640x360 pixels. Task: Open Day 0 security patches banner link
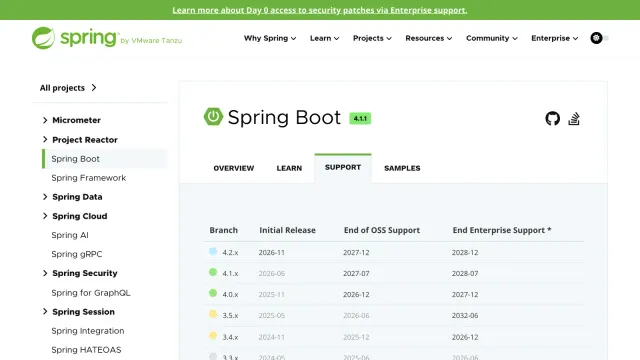pos(320,10)
